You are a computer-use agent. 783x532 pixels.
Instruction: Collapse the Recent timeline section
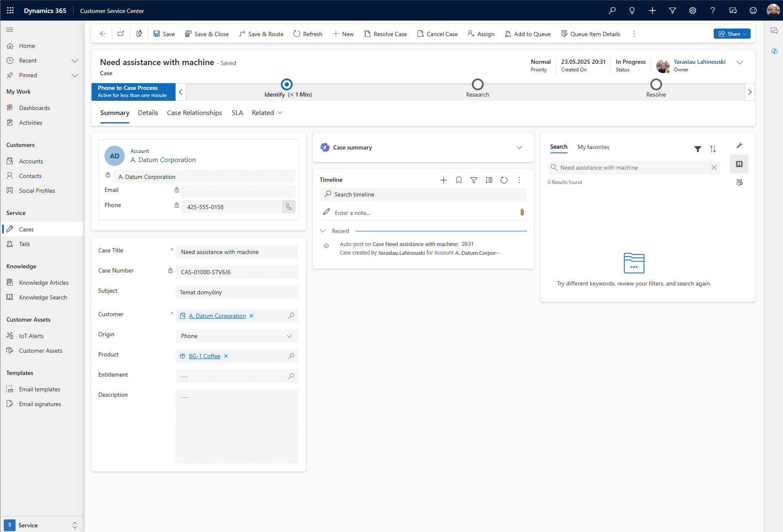323,231
